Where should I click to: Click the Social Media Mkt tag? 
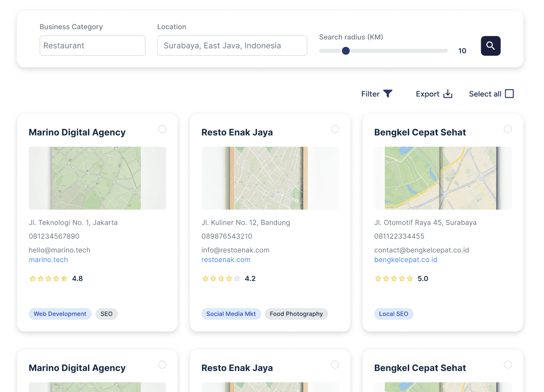pos(231,314)
